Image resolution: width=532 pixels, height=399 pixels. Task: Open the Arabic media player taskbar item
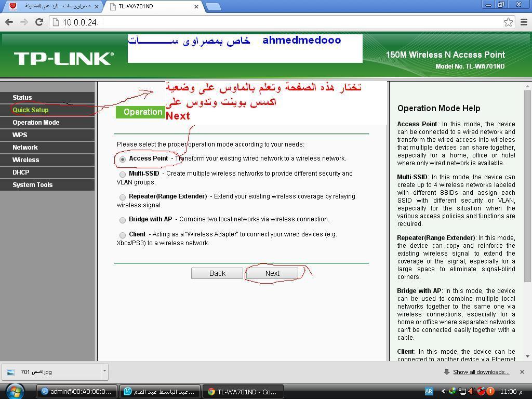click(x=160, y=392)
